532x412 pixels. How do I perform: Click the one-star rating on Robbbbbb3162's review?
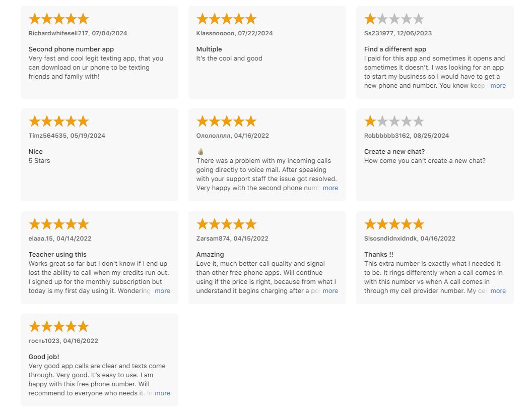click(x=394, y=121)
